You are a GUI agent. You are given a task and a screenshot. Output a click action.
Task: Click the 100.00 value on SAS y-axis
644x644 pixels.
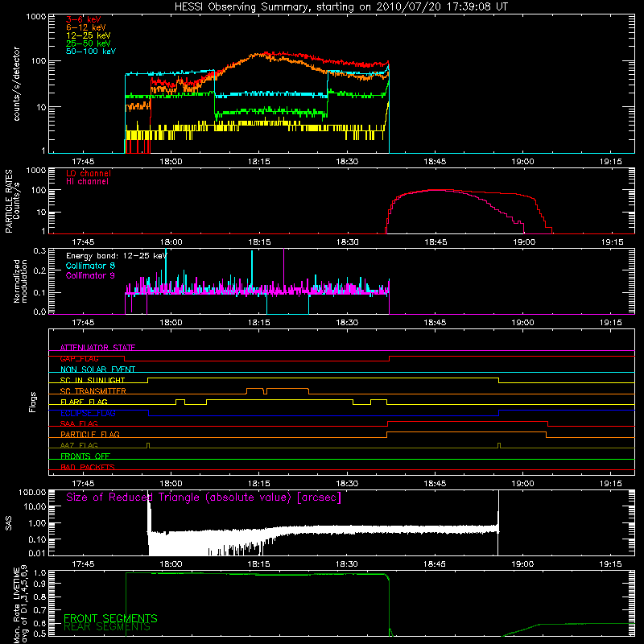[32, 492]
